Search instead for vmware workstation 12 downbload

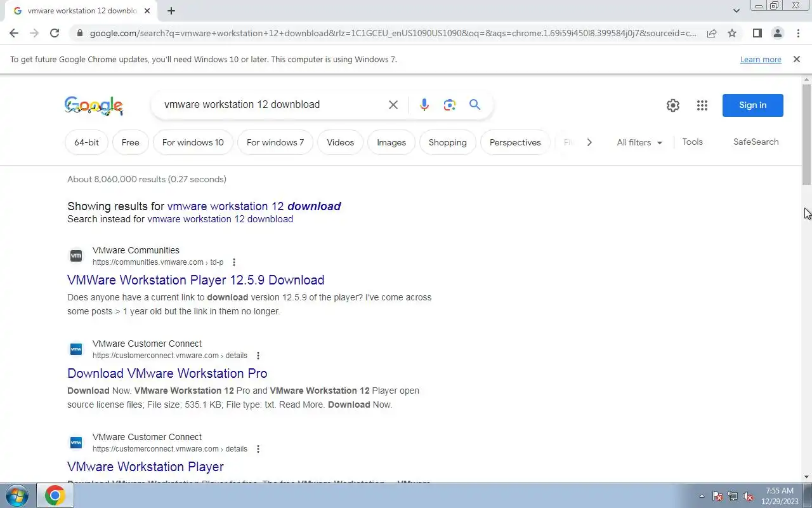tap(220, 219)
